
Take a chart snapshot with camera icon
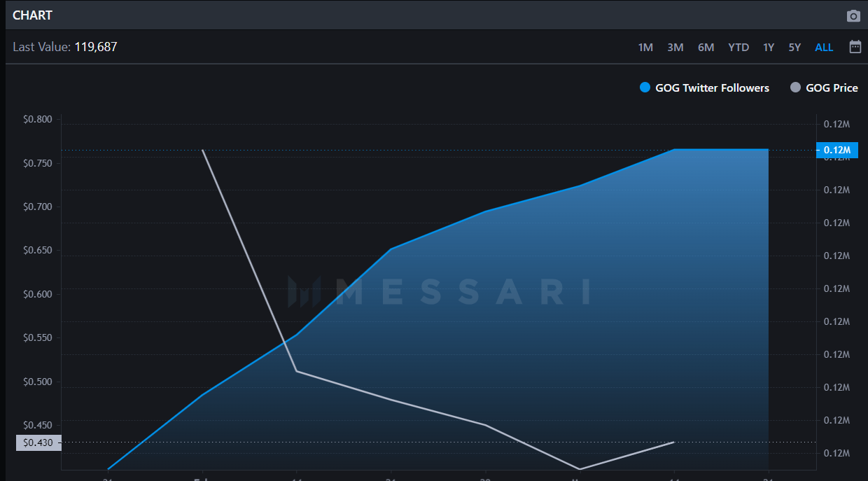point(853,16)
